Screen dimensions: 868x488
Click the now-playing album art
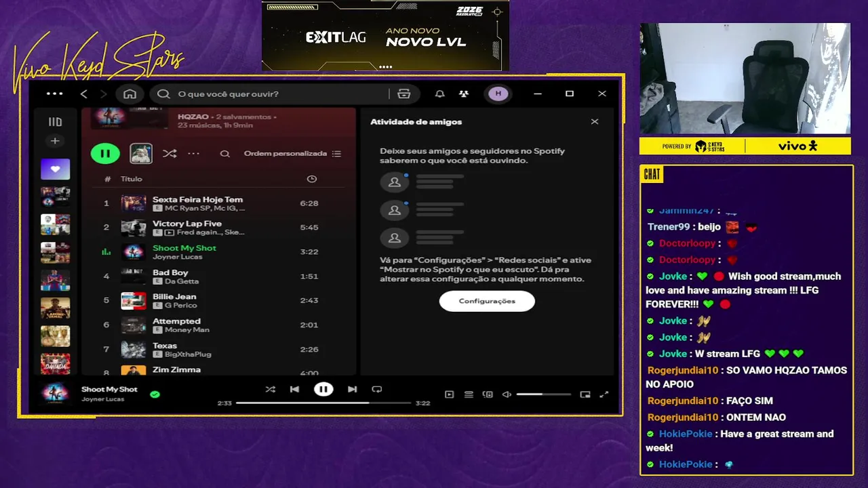[x=55, y=393]
